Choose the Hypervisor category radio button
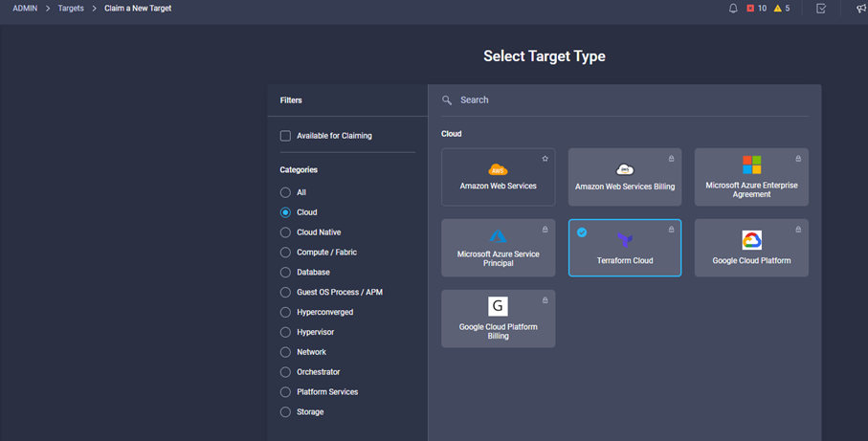 pyautogui.click(x=285, y=332)
